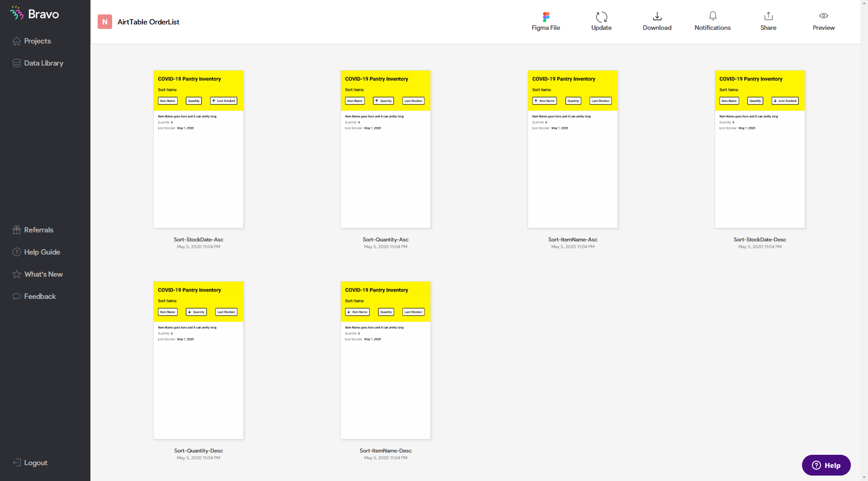This screenshot has height=481, width=868.
Task: Select the Sort-Quantity-Asc screen thumbnail
Action: [x=386, y=149]
